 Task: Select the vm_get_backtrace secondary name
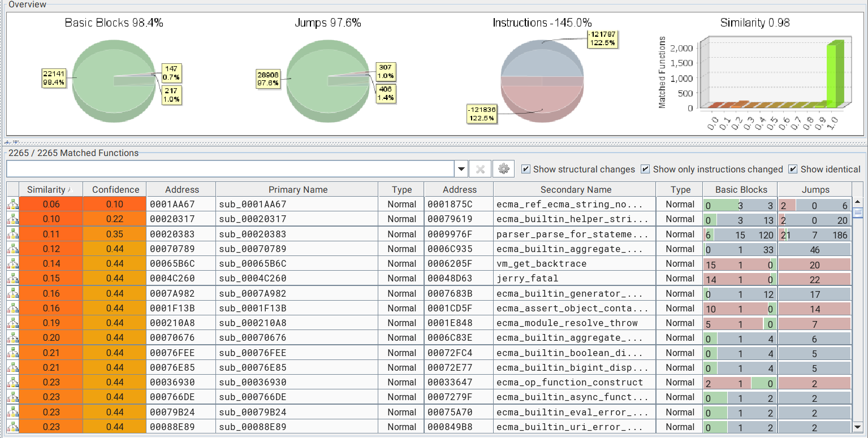541,264
